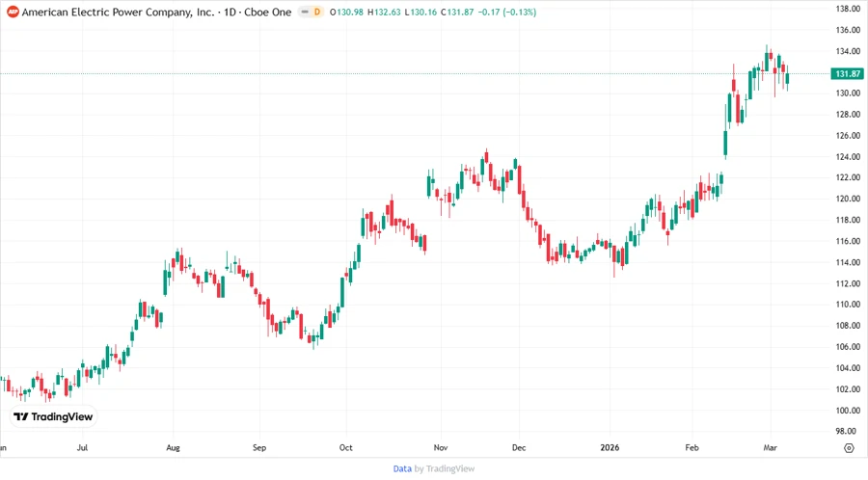The height and width of the screenshot is (480, 868).
Task: Open the American Electric Power symbol title
Action: point(156,12)
